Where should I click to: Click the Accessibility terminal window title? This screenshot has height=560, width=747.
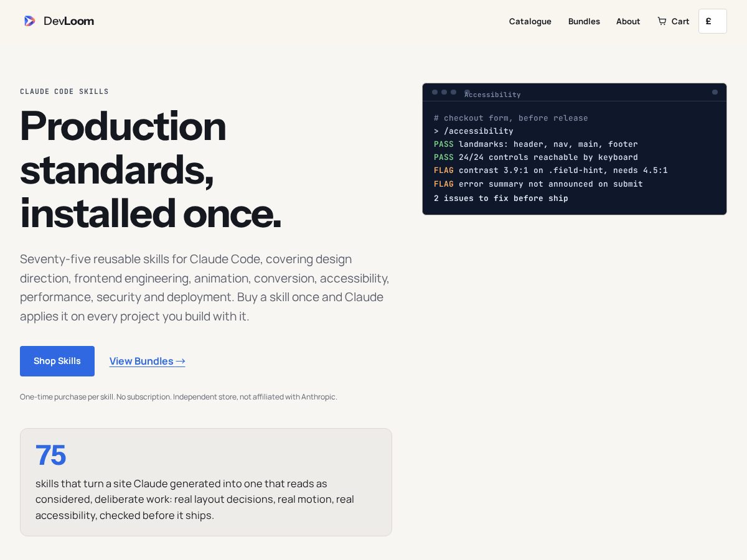[x=492, y=95]
